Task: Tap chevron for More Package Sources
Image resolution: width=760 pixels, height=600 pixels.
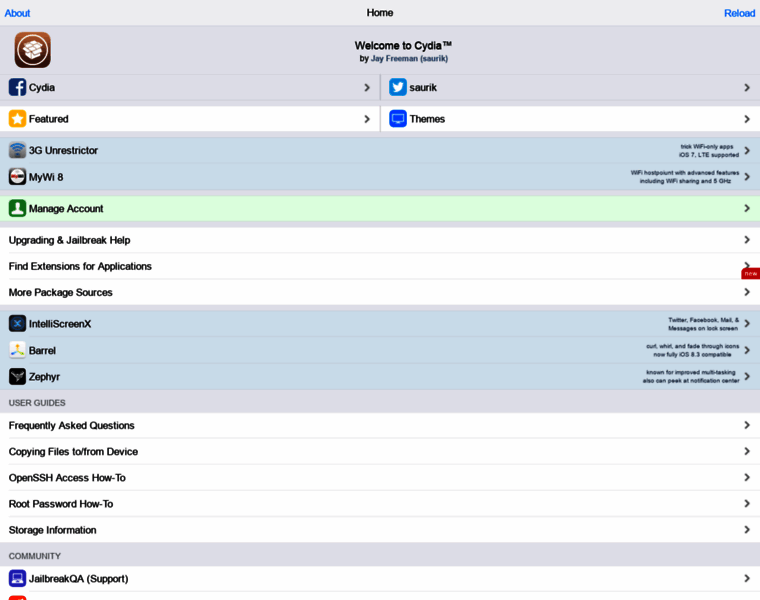Action: point(747,292)
